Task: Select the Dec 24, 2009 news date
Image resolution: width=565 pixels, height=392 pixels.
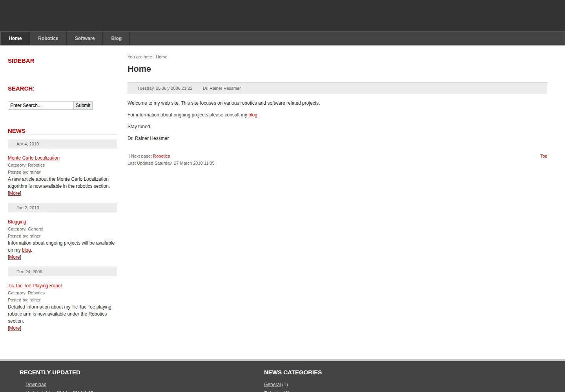Action: [x=29, y=272]
